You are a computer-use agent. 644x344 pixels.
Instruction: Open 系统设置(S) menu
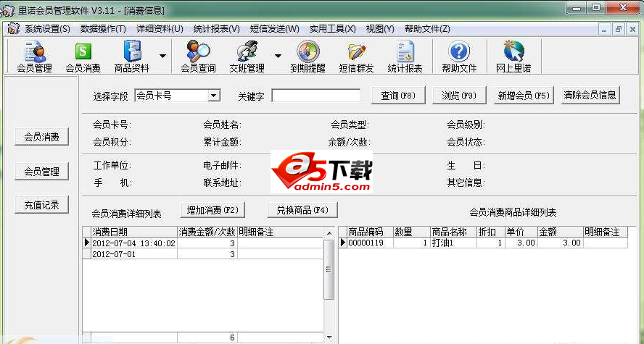[47, 29]
